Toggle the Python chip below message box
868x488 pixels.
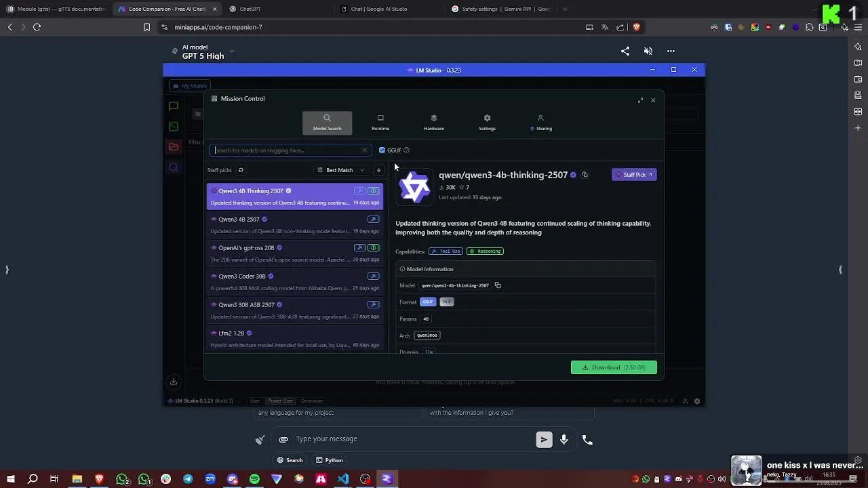tap(329, 460)
